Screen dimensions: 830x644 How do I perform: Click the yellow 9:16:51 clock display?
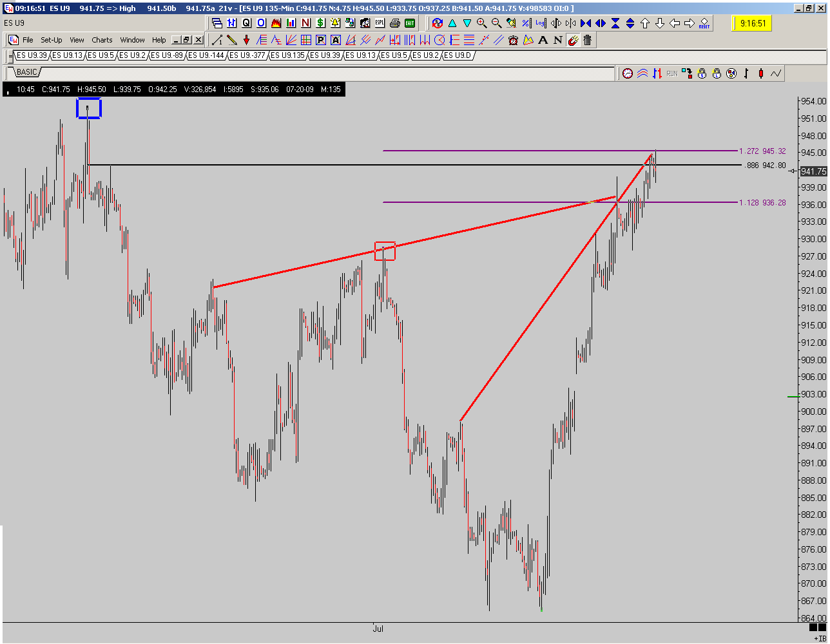pos(753,24)
